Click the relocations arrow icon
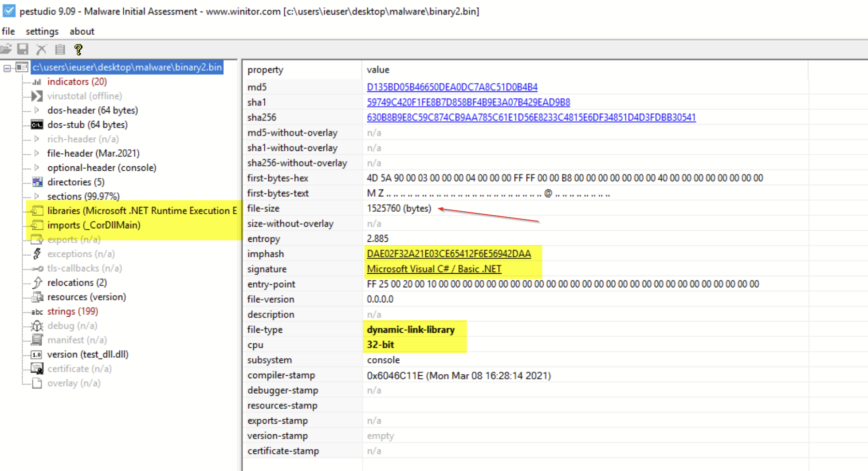Image resolution: width=868 pixels, height=471 pixels. 37,282
